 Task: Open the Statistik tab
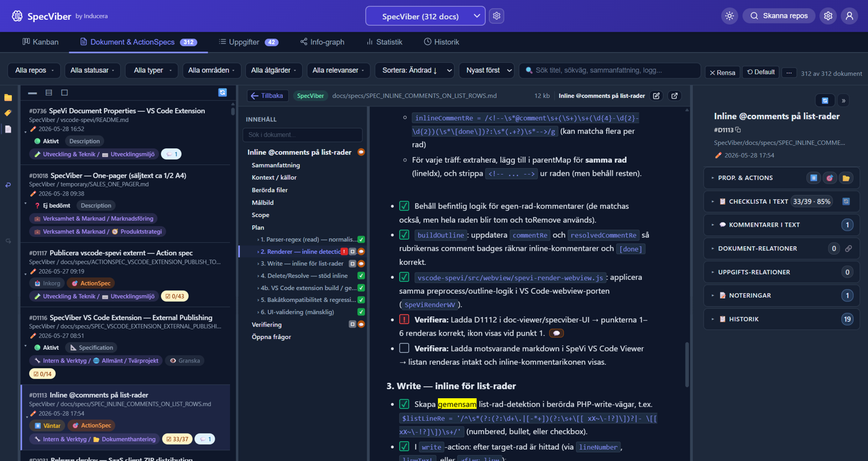pos(384,42)
